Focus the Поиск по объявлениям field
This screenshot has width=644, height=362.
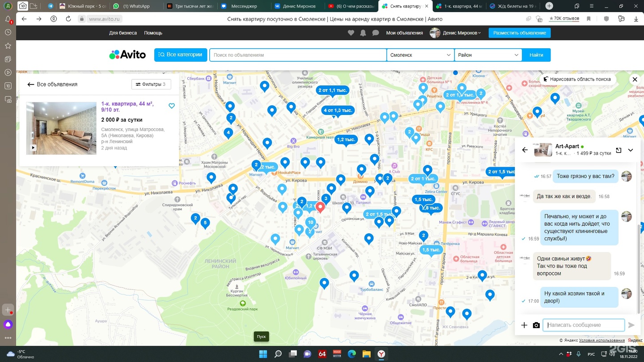click(x=298, y=55)
